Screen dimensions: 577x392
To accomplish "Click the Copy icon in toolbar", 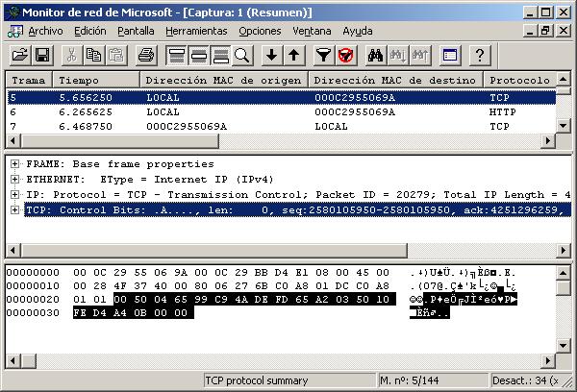I will [93, 55].
